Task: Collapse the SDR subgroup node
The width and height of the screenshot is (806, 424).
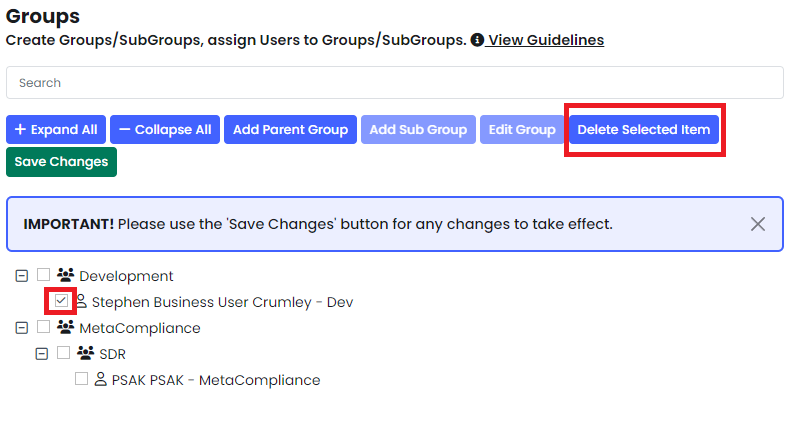Action: 42,354
